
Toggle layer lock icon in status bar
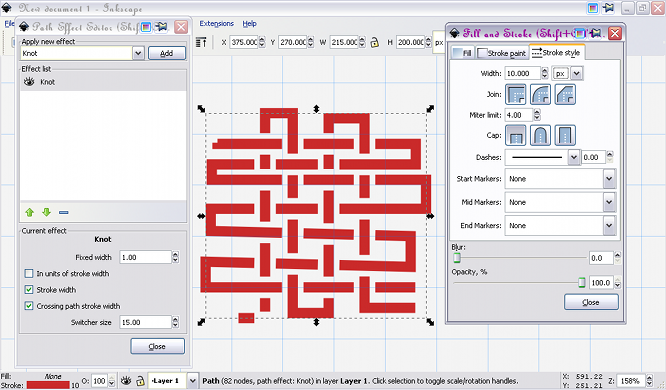(x=140, y=381)
